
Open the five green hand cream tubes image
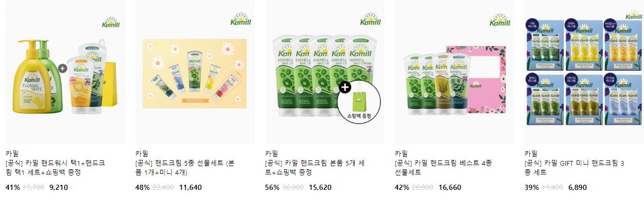324,72
